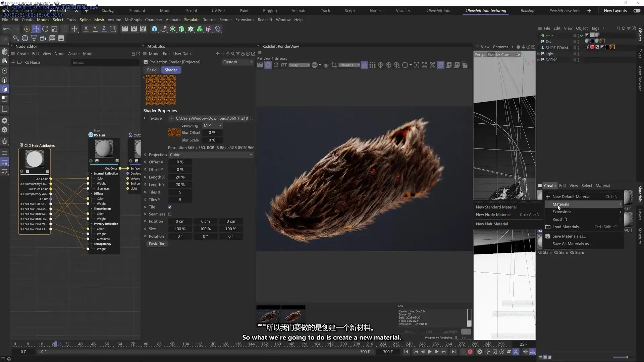Open Edit Render Settings clapperboard icon
This screenshot has height=362, width=644.
coord(143,29)
